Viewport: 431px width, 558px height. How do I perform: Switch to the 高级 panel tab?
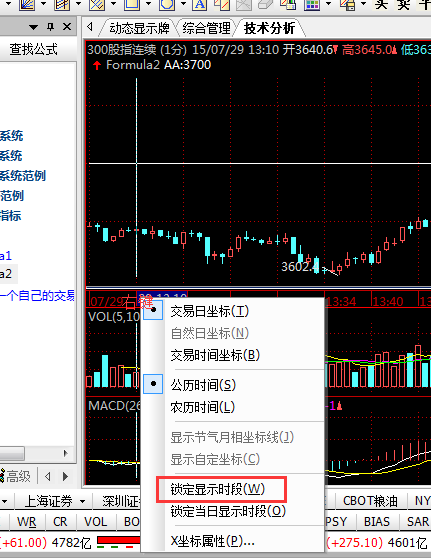tap(16, 476)
